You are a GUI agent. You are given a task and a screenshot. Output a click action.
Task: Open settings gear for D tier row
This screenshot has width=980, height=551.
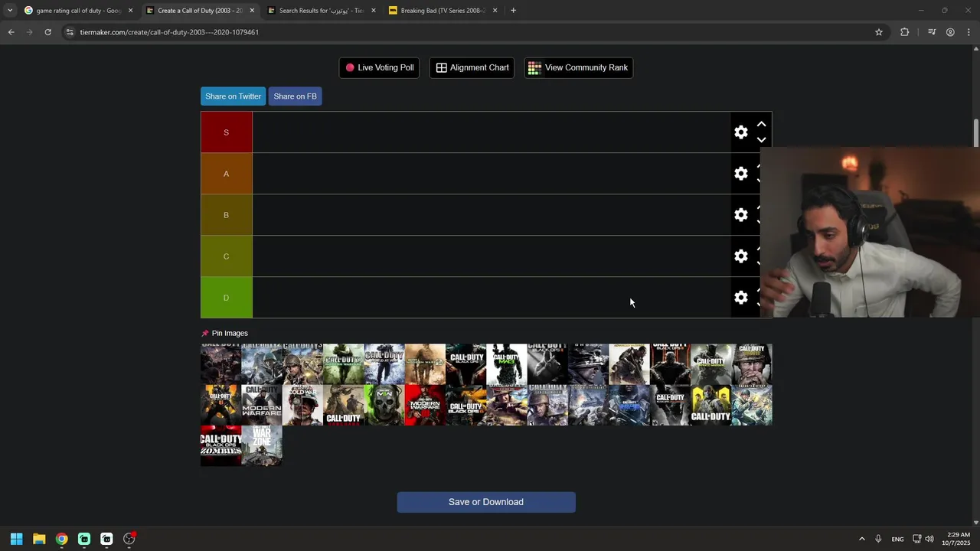click(x=740, y=298)
